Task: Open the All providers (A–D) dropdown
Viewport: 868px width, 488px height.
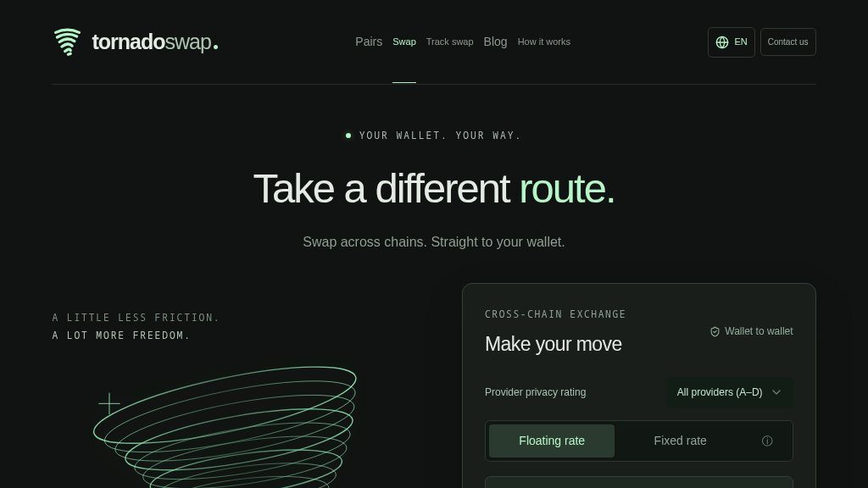Action: point(730,392)
